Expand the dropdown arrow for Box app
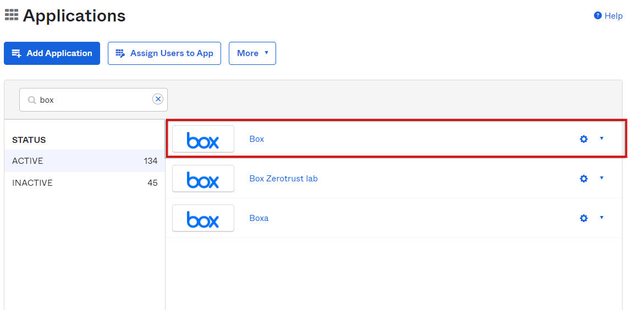The height and width of the screenshot is (310, 644). point(602,139)
